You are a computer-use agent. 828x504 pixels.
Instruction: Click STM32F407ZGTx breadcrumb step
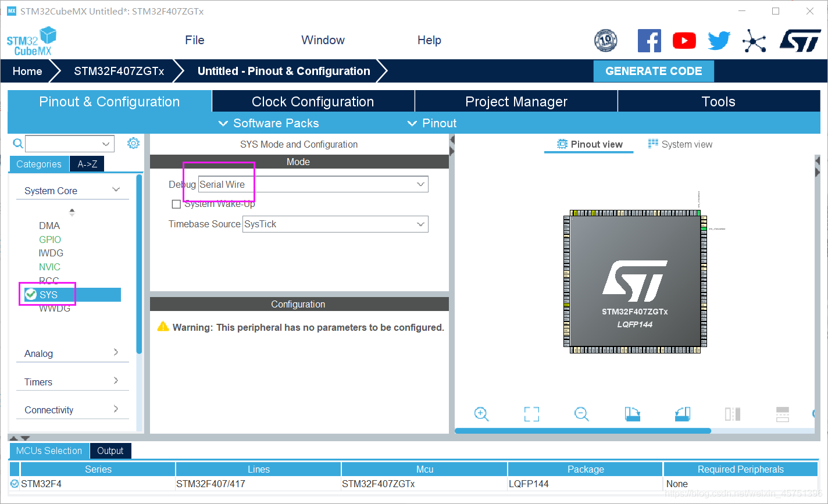pos(119,71)
